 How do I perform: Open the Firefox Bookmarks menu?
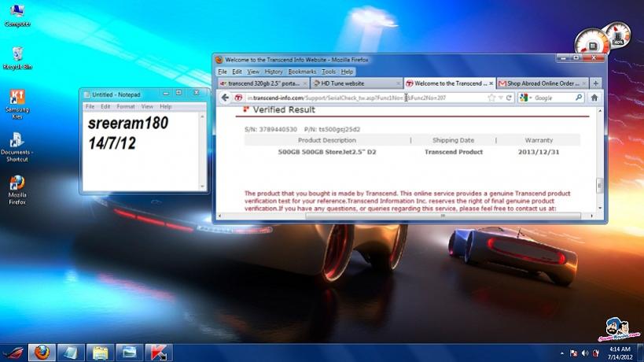point(302,72)
